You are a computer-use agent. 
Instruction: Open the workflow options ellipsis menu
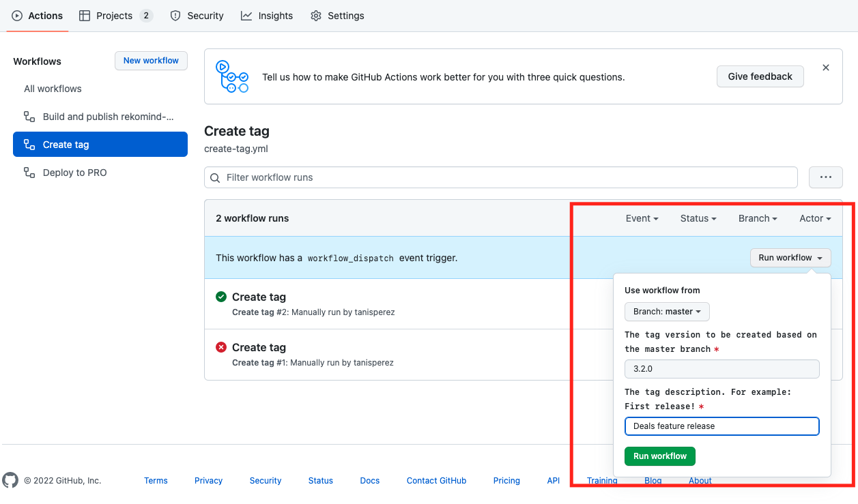pyautogui.click(x=825, y=177)
